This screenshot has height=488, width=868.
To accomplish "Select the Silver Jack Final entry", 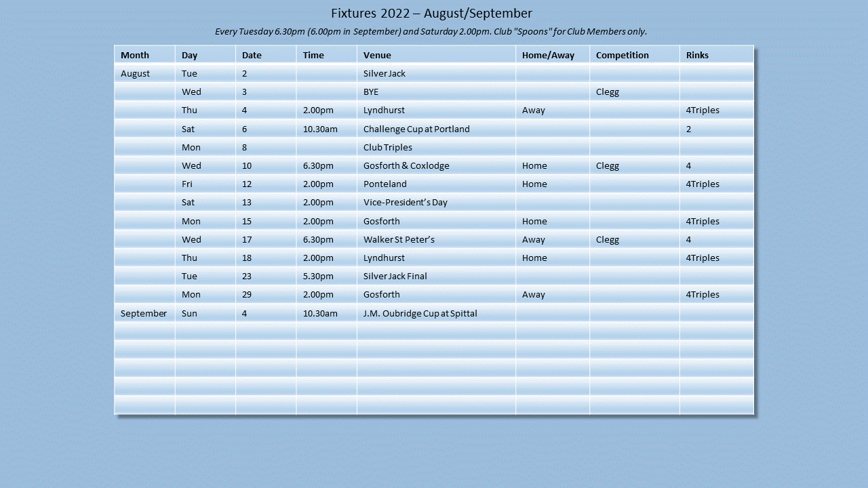I will point(395,276).
